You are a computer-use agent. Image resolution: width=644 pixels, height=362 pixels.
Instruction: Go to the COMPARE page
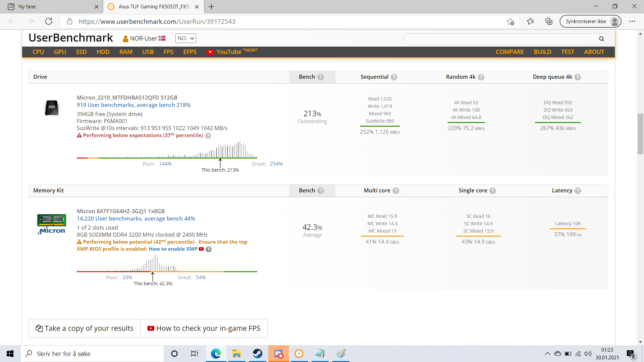point(510,52)
